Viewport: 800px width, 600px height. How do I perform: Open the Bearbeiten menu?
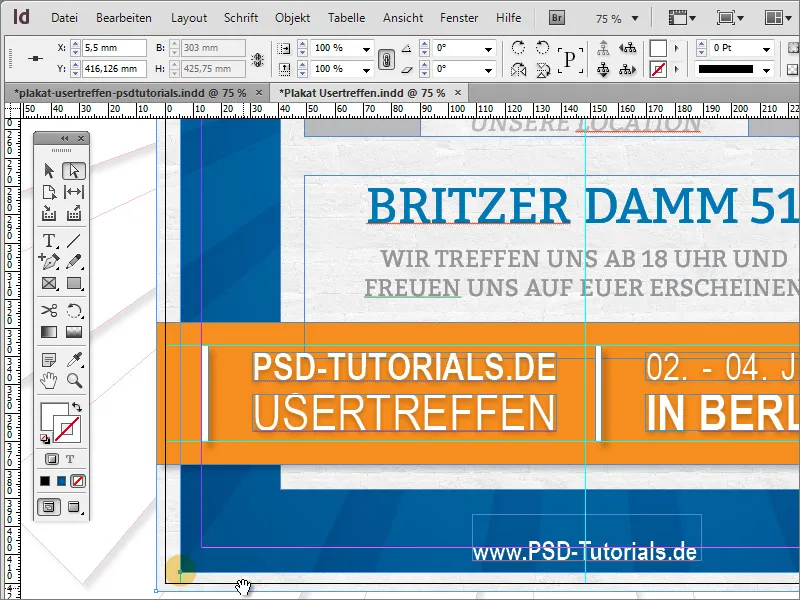click(124, 18)
